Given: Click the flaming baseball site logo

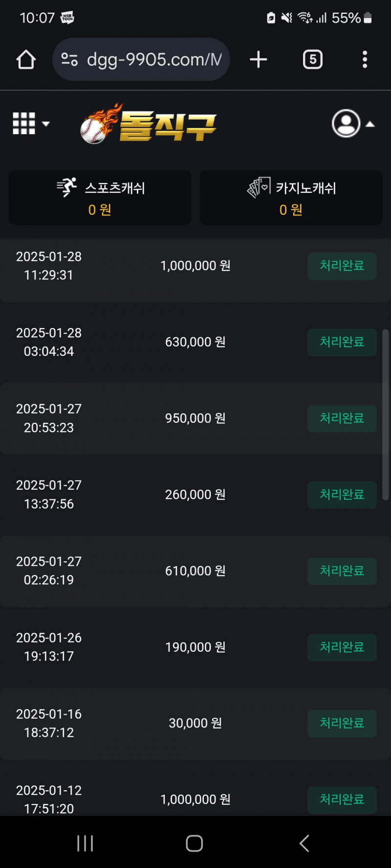Looking at the screenshot, I should pos(149,124).
